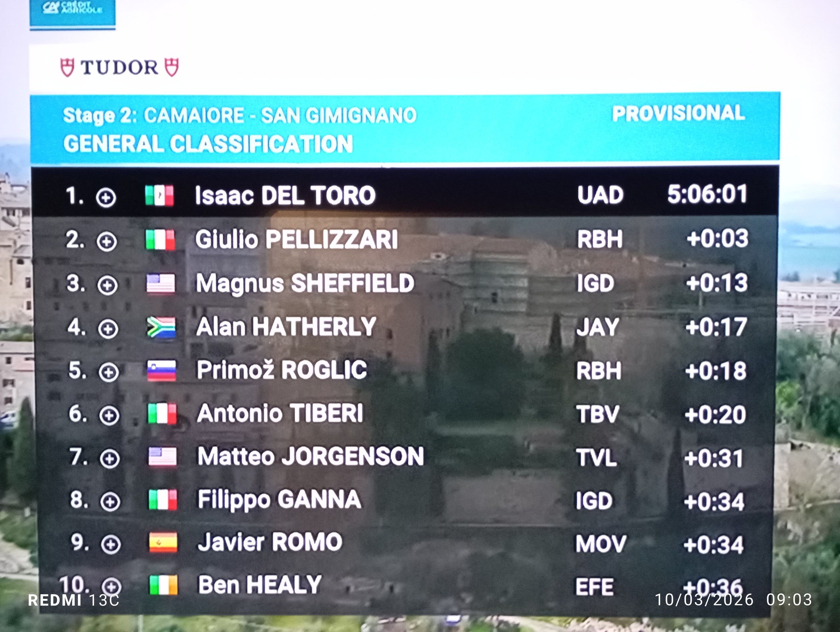Click the Spanish flag beside Javier Romo
Image resolution: width=840 pixels, height=632 pixels.
click(x=163, y=543)
